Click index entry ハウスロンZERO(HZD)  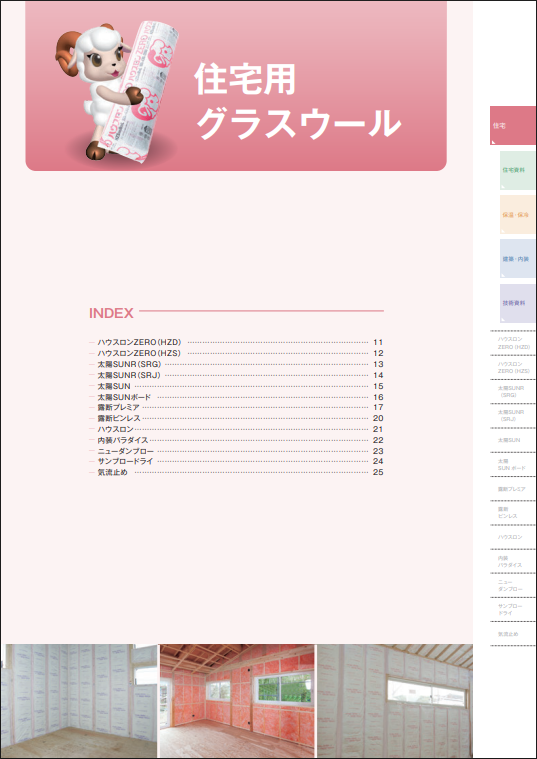[236, 342]
